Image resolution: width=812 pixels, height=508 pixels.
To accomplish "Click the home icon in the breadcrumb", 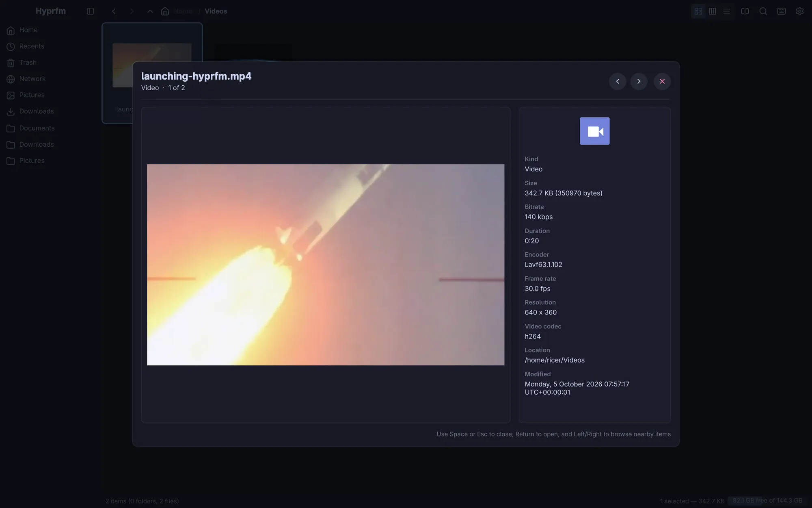I will tap(165, 11).
